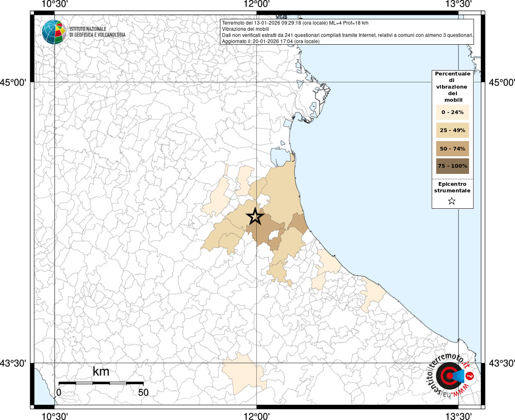
Task: Click the 43°30' latitude label on the right axis
Action: point(501,363)
